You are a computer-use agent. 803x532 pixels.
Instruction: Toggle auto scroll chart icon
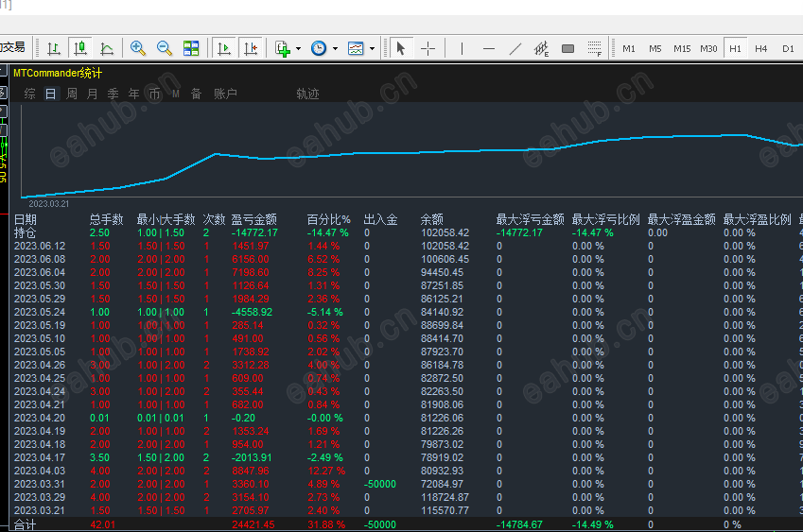pyautogui.click(x=224, y=48)
